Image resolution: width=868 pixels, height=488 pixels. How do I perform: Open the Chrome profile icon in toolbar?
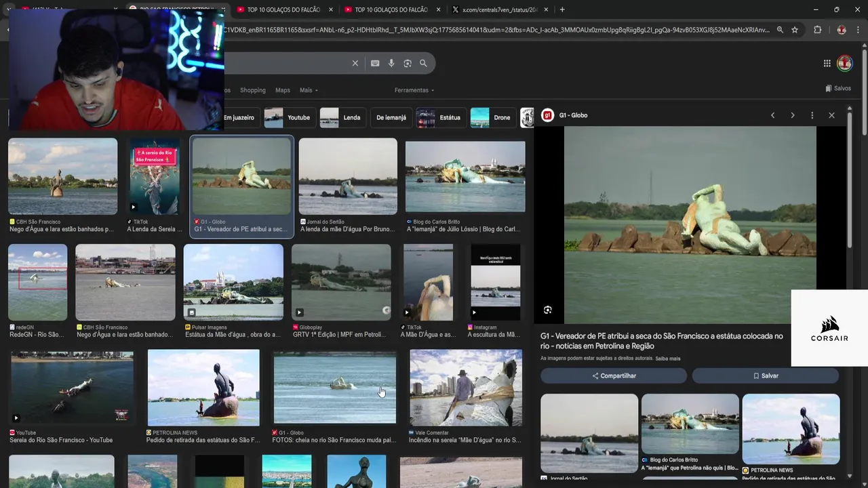tap(842, 30)
